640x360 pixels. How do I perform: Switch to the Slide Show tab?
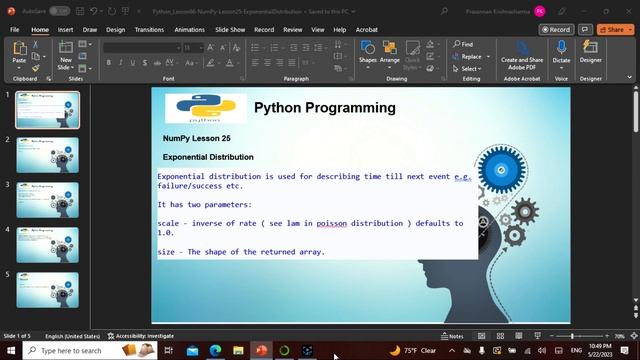click(x=230, y=30)
